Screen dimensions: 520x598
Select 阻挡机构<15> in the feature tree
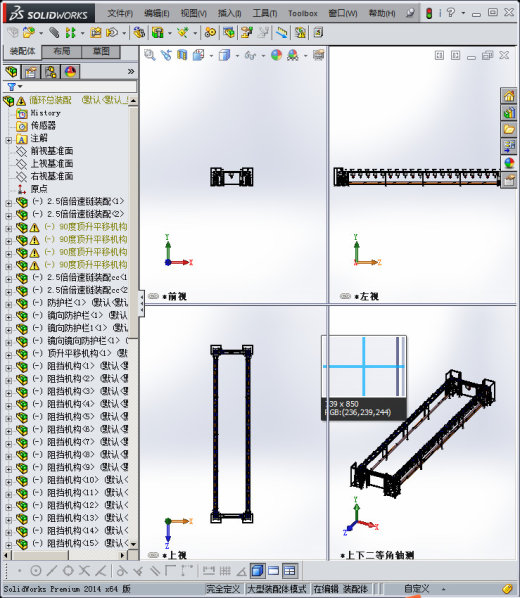point(72,543)
